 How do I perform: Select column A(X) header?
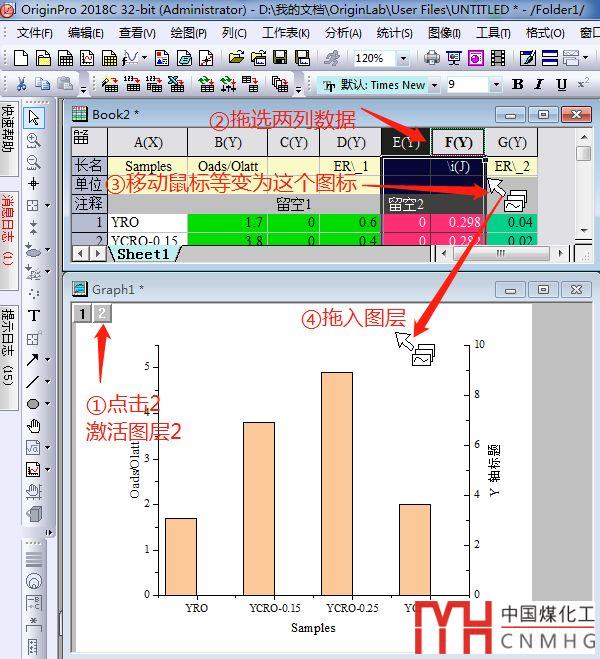(x=148, y=142)
